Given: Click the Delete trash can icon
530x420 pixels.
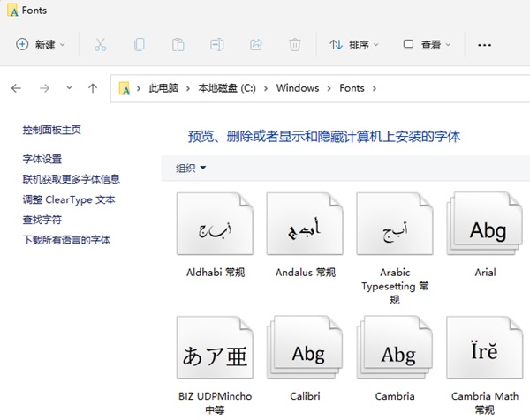Looking at the screenshot, I should (295, 45).
